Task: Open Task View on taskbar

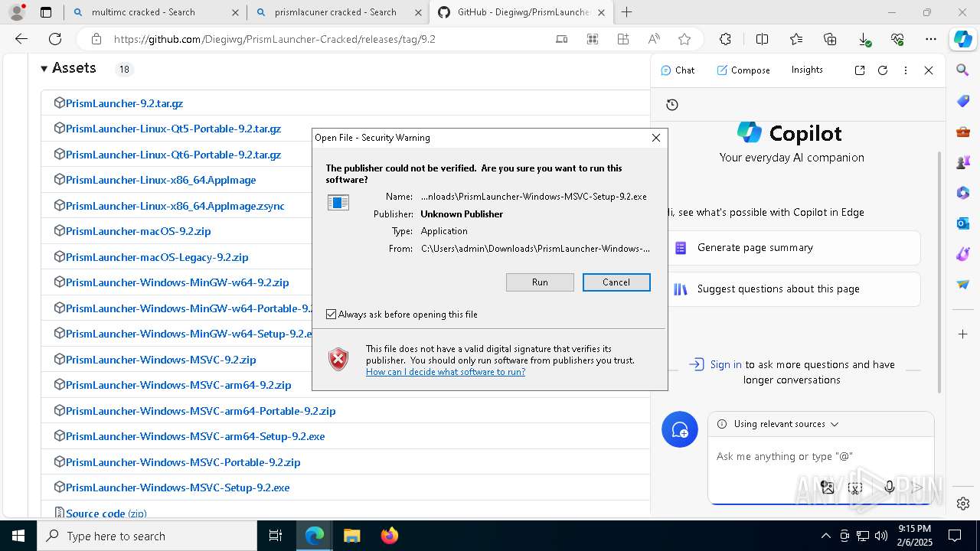Action: click(x=276, y=536)
